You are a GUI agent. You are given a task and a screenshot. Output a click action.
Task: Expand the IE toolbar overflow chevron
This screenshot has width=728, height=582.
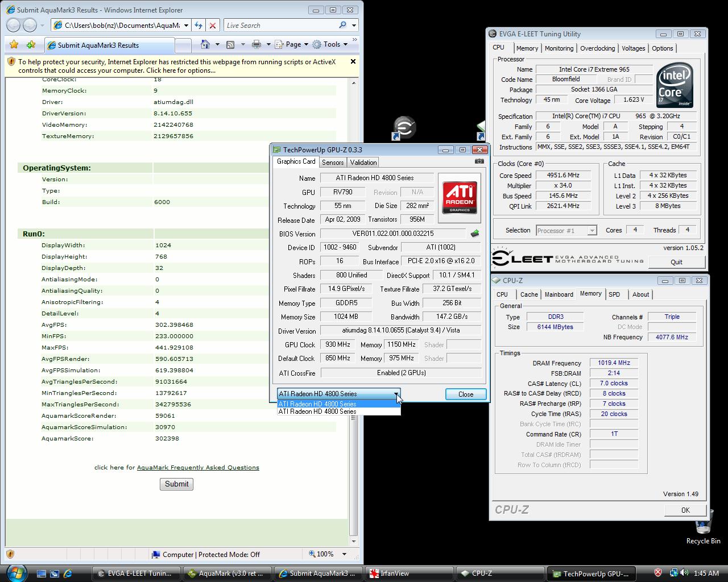[355, 41]
